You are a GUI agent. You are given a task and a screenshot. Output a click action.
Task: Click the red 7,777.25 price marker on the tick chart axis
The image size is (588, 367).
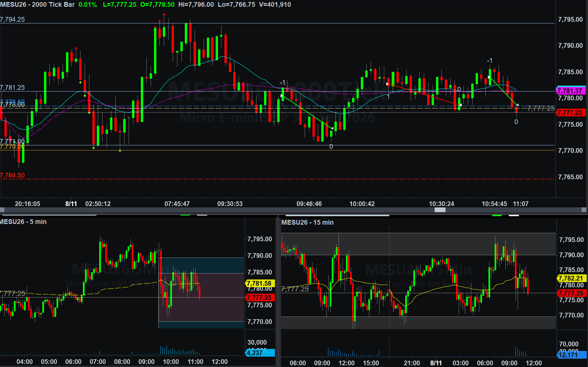pos(571,113)
